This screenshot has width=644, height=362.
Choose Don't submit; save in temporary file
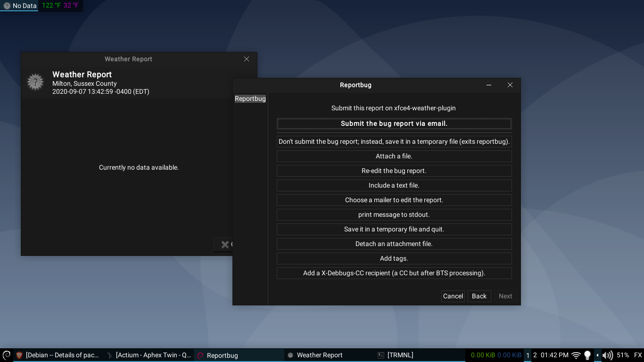click(394, 141)
